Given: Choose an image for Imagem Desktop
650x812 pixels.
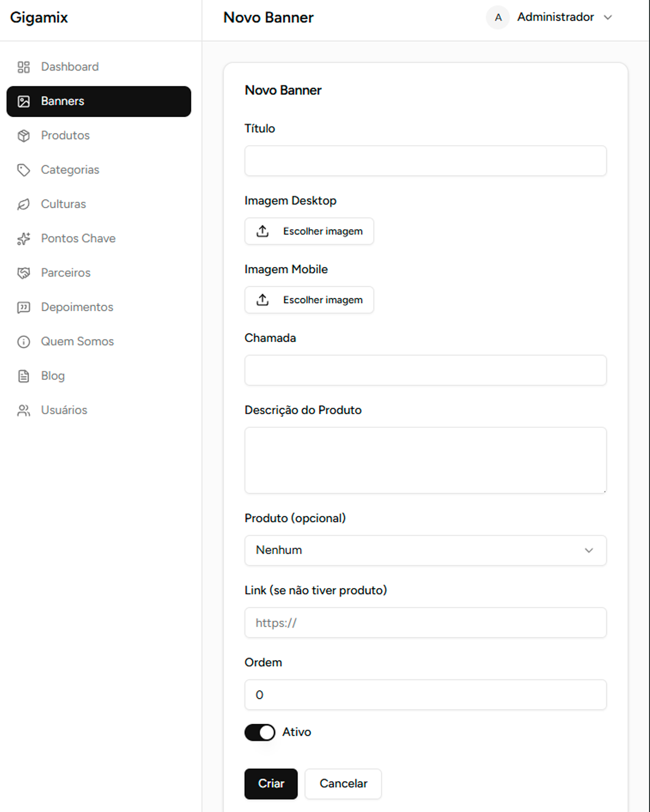Looking at the screenshot, I should [309, 231].
